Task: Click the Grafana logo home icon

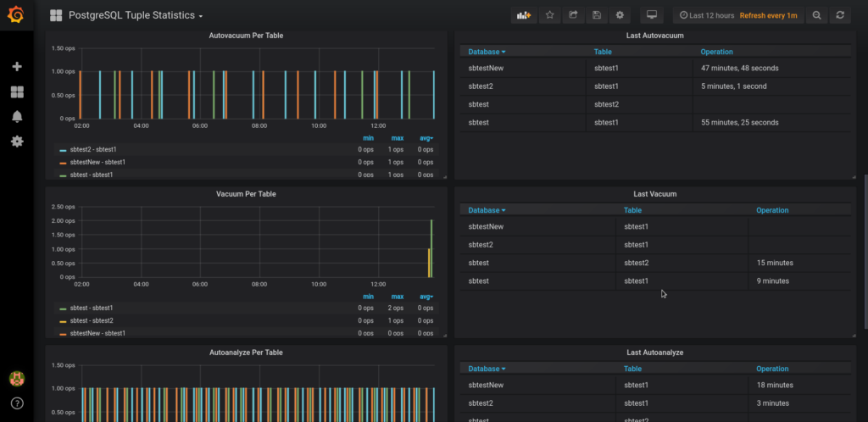Action: click(x=16, y=15)
